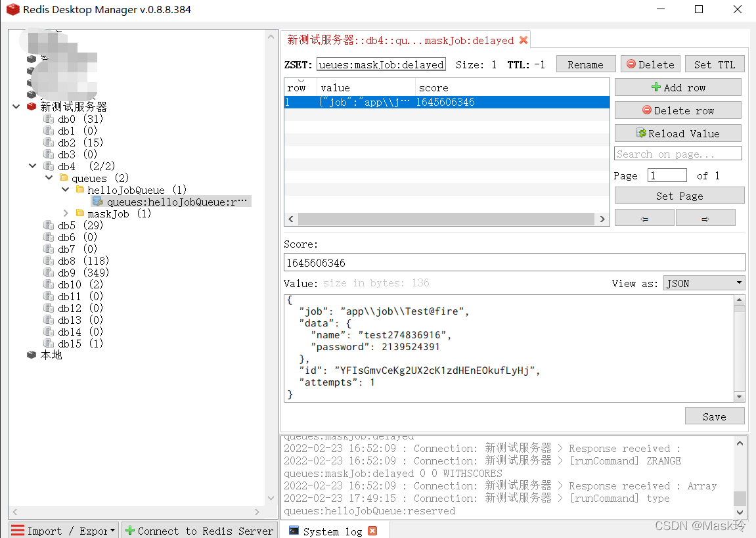This screenshot has height=538, width=756.
Task: Go to previous page with left arrow
Action: [644, 218]
